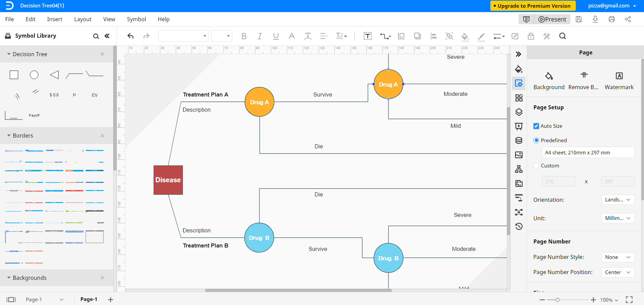The image size is (644, 305).
Task: Open the Orientation dropdown
Action: tap(617, 200)
